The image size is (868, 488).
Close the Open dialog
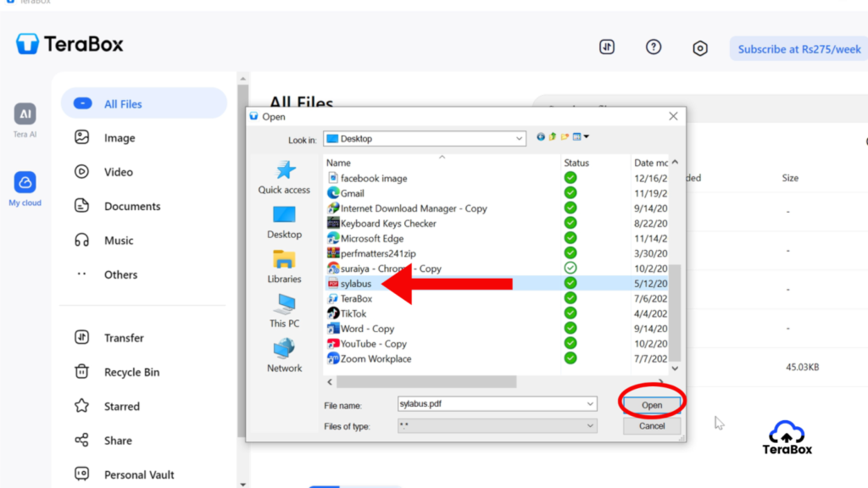tap(673, 116)
